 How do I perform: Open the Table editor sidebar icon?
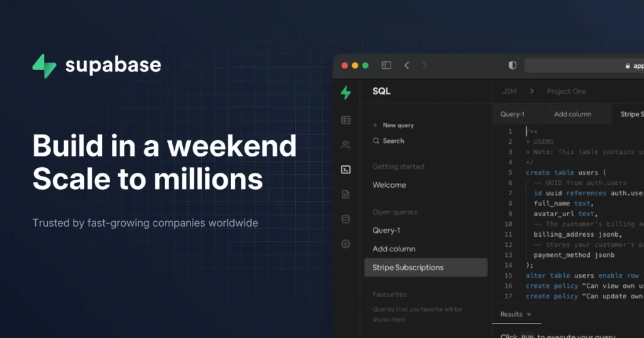pyautogui.click(x=346, y=120)
